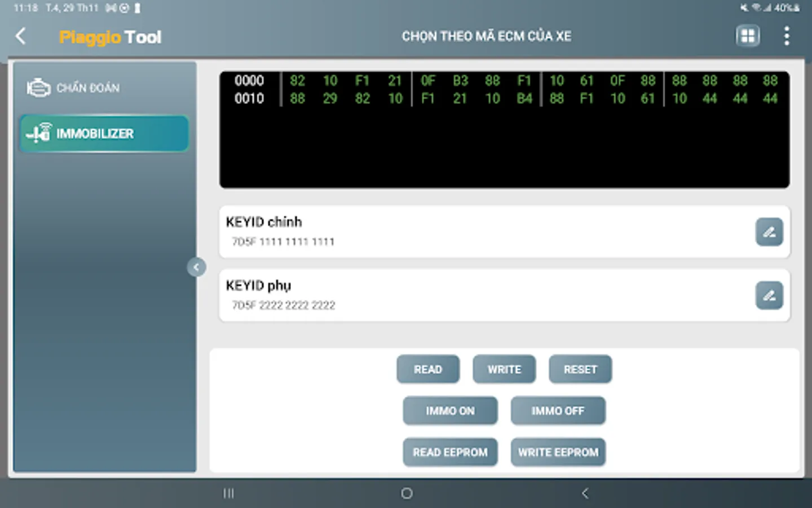Tap the Android recent apps icon
The height and width of the screenshot is (508, 812).
pyautogui.click(x=229, y=493)
